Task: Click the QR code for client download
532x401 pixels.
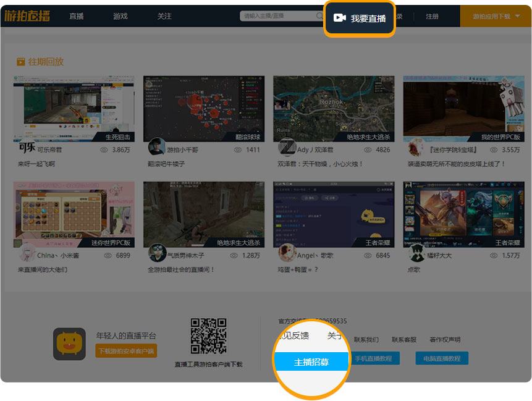Action: (208, 336)
